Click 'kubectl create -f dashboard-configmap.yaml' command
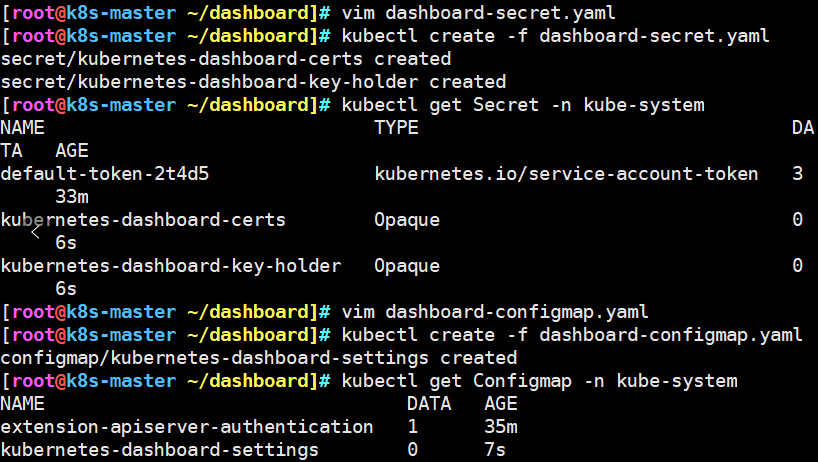This screenshot has width=818, height=462. tap(572, 334)
